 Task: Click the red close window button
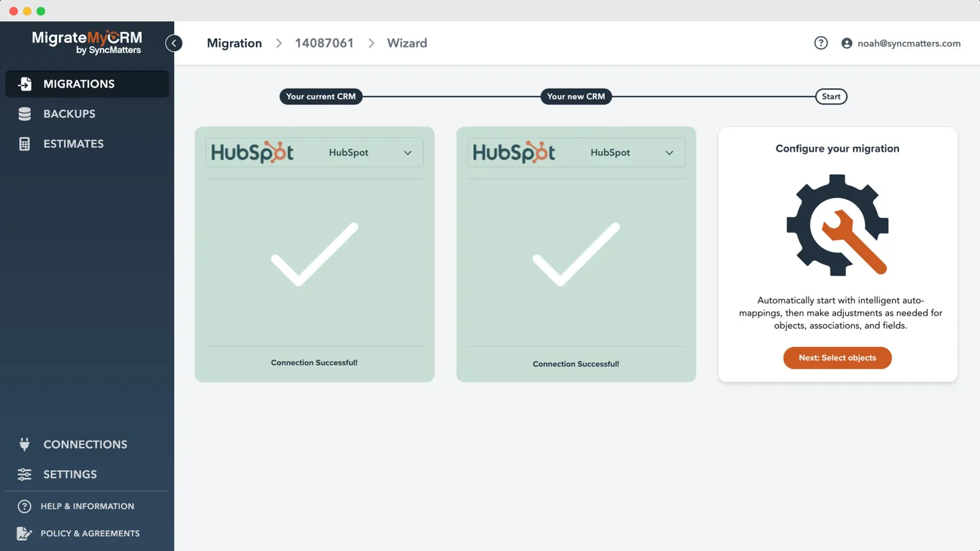[14, 11]
